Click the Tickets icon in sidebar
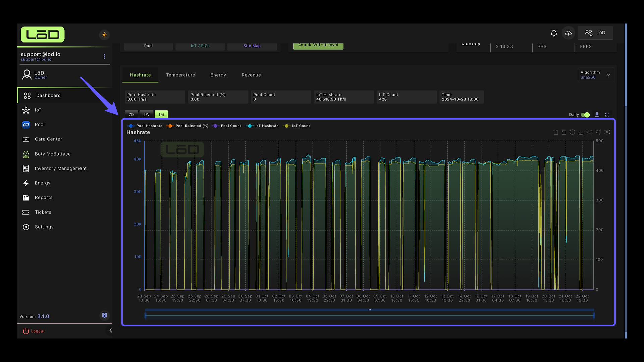Screen dimensions: 644x362 (x=26, y=212)
